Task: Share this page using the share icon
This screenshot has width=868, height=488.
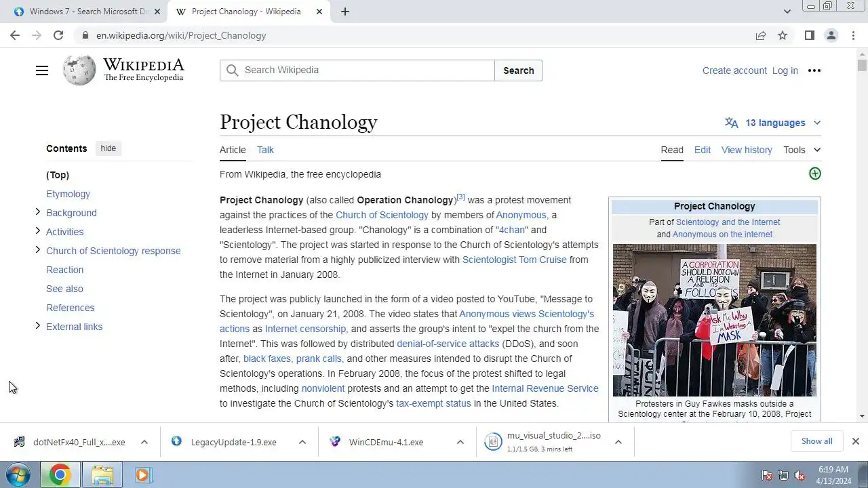Action: coord(761,35)
